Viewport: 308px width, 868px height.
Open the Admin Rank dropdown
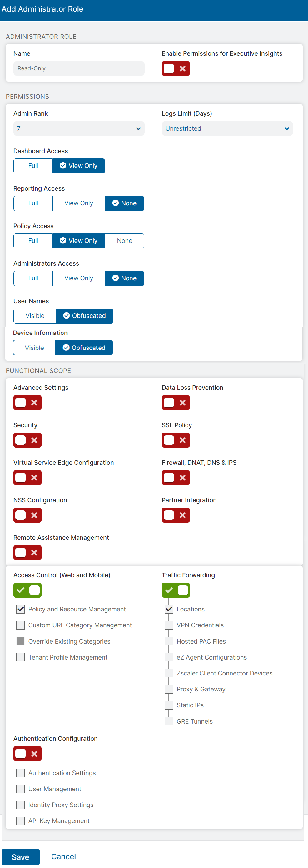tap(79, 128)
